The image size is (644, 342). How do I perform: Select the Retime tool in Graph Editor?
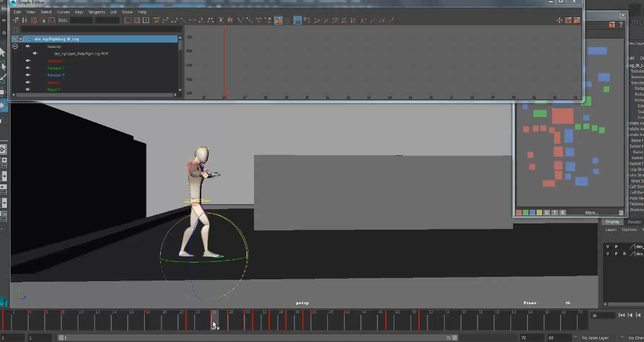[x=52, y=20]
